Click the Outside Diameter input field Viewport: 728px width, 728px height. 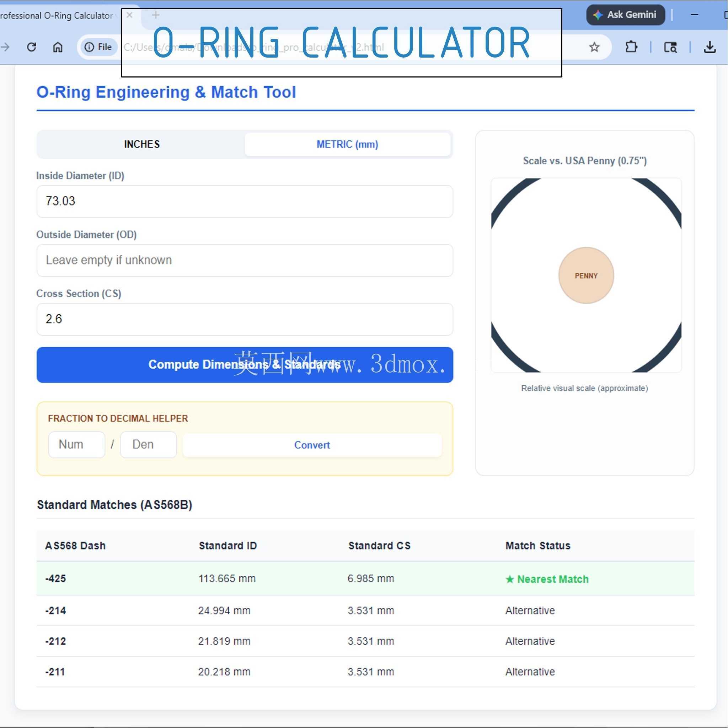(245, 260)
